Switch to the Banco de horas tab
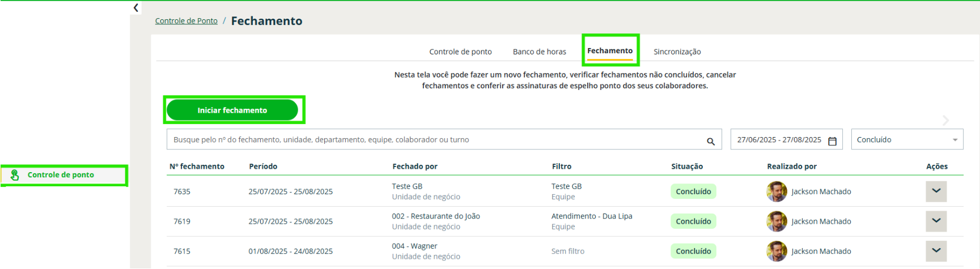The height and width of the screenshot is (269, 980). point(539,52)
